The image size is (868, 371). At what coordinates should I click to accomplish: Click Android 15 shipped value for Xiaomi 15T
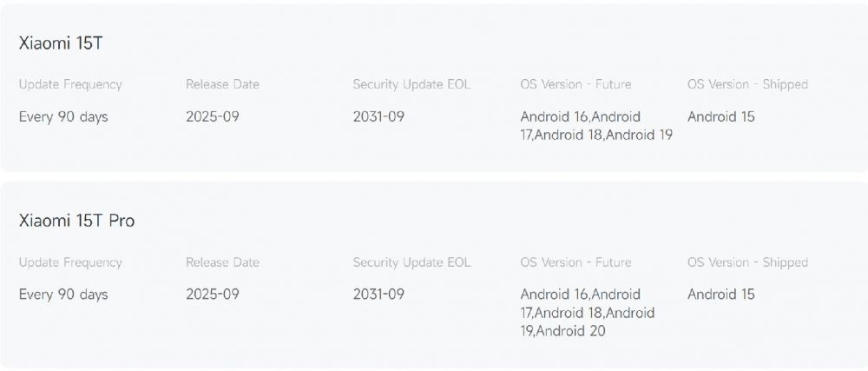721,116
